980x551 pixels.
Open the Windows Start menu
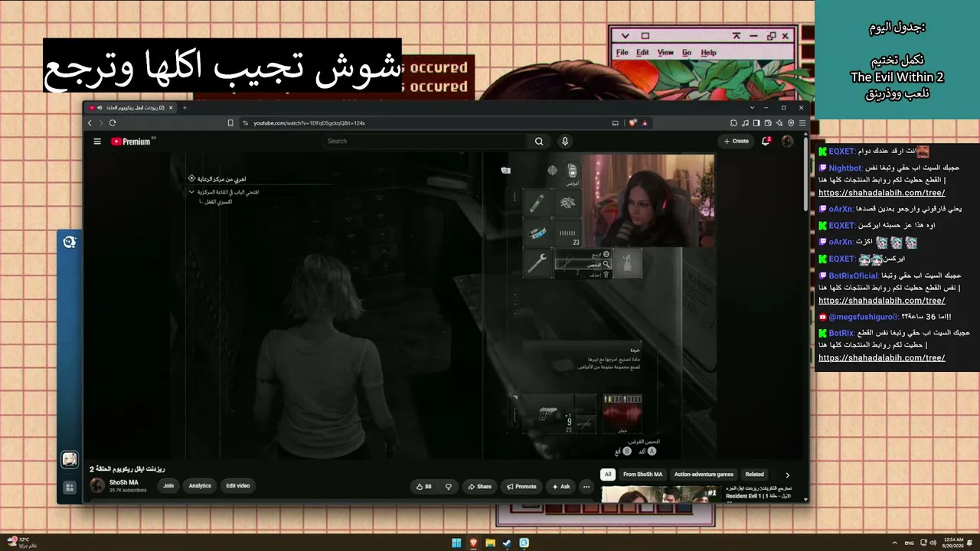(x=457, y=543)
